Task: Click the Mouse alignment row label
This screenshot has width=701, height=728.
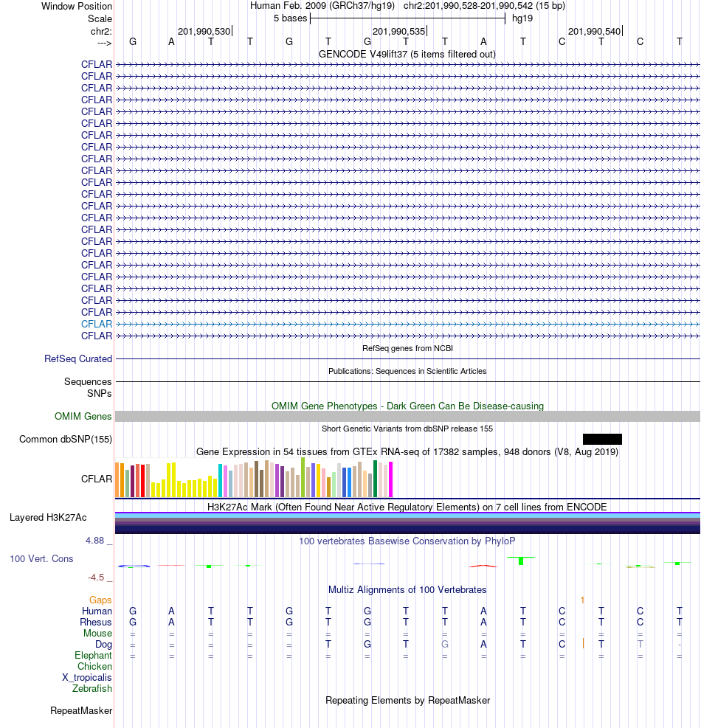Action: pos(97,634)
